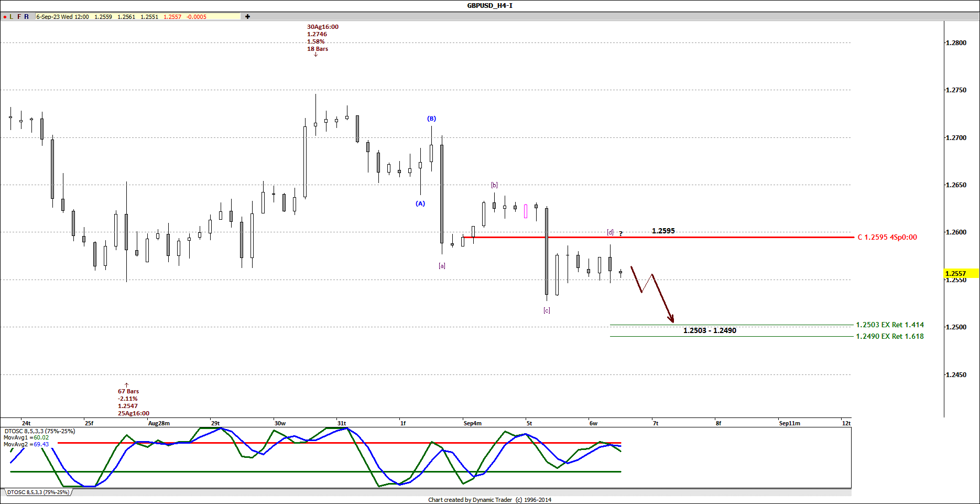Select the DTOSC 8,5,3,3 indicator tab
The width and height of the screenshot is (980, 504).
click(x=38, y=492)
